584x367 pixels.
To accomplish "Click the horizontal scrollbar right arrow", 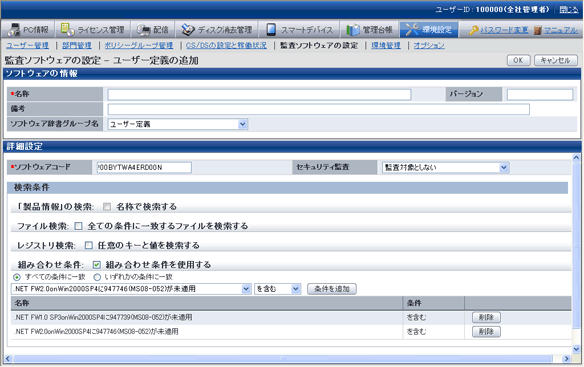I will pos(566,359).
